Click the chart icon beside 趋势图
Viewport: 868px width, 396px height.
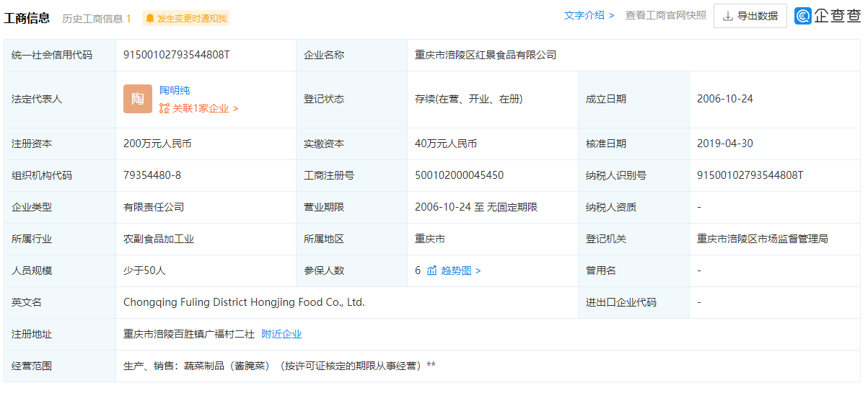pos(431,270)
